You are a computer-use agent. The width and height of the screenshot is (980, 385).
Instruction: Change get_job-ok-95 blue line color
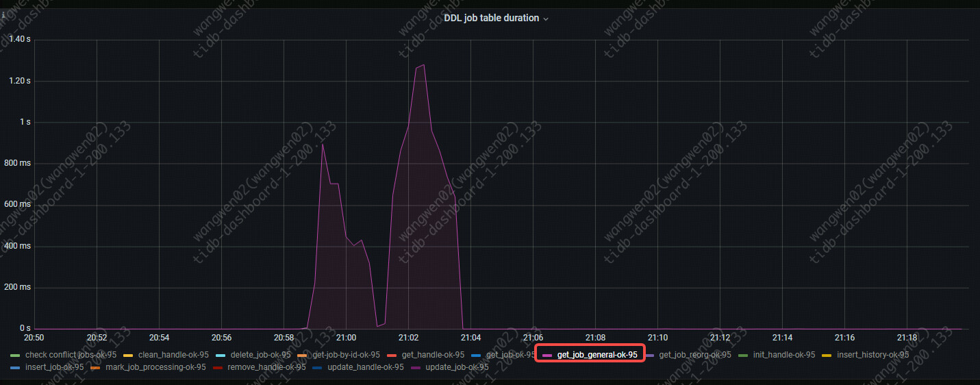click(476, 355)
